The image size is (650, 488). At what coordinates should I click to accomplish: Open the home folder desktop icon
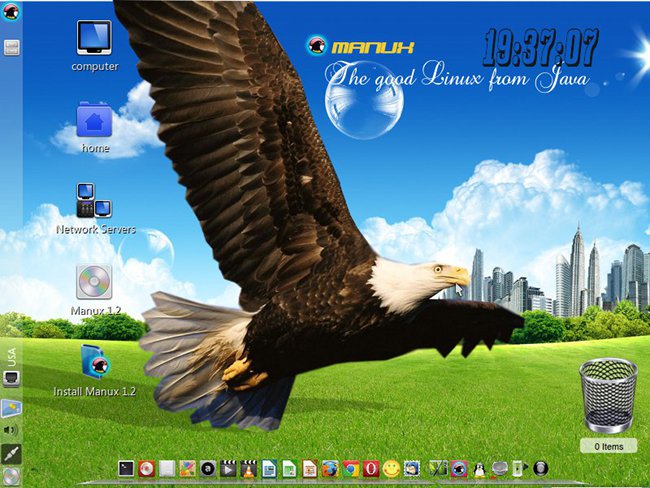pyautogui.click(x=94, y=120)
